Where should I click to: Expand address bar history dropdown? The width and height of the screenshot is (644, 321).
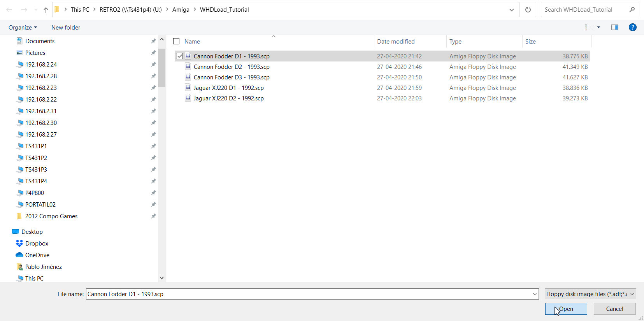pos(512,10)
